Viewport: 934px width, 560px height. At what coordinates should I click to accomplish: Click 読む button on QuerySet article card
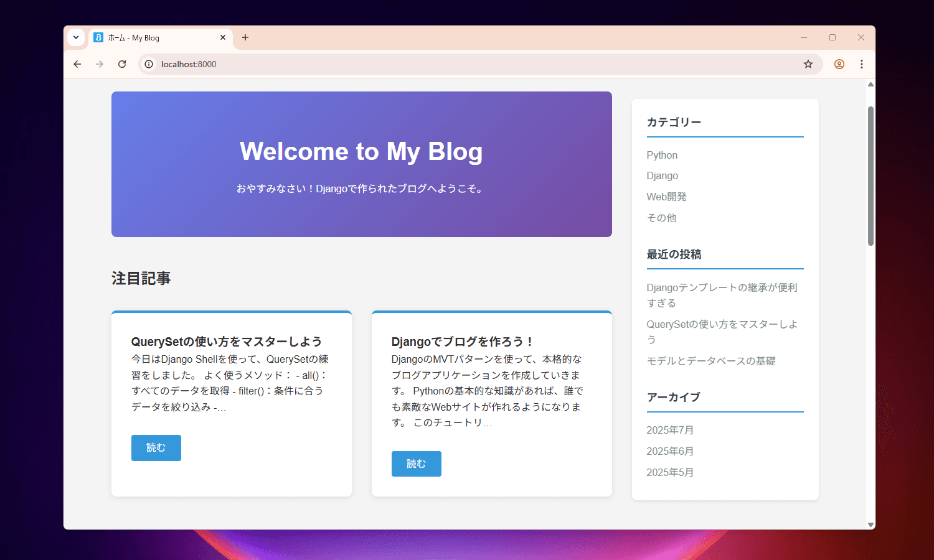[156, 448]
